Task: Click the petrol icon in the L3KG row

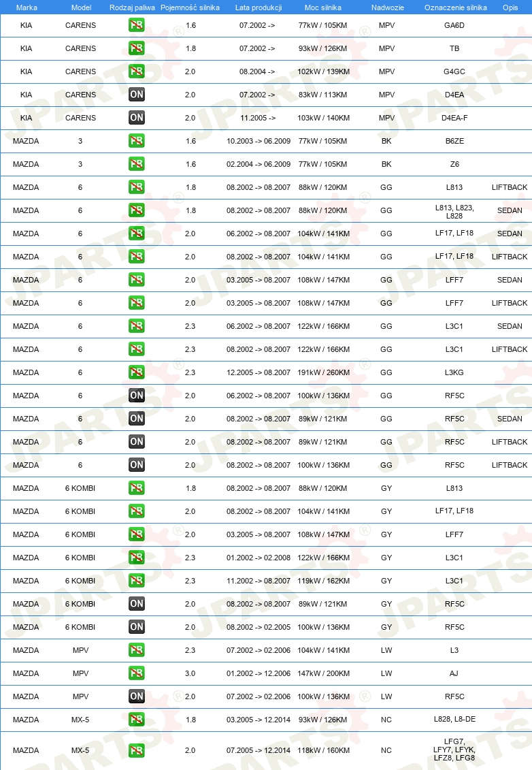Action: [137, 372]
